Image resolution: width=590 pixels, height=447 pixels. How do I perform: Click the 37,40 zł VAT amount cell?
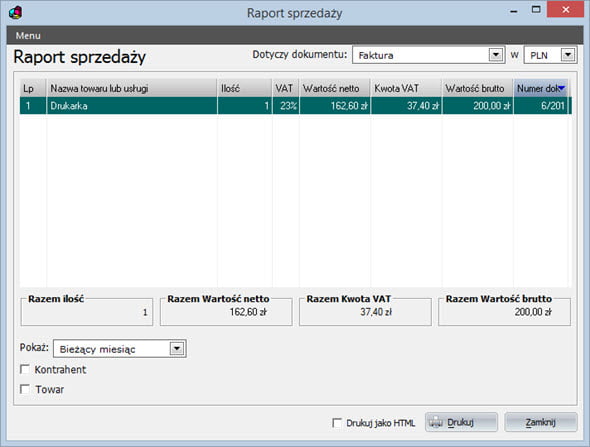click(x=406, y=106)
